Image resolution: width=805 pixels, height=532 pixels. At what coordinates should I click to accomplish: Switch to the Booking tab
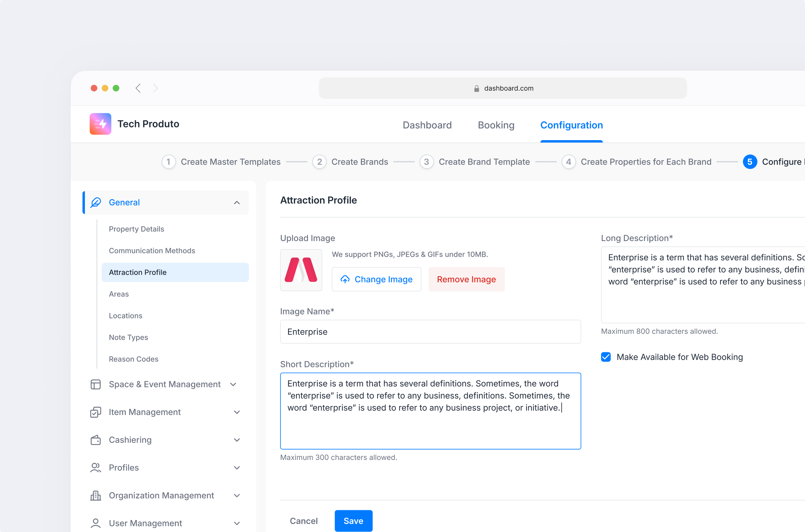[x=496, y=125]
